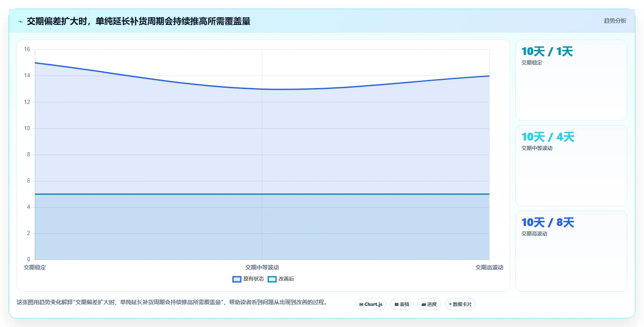Click the y-axis value 12
The height and width of the screenshot is (327, 644).
click(27, 102)
